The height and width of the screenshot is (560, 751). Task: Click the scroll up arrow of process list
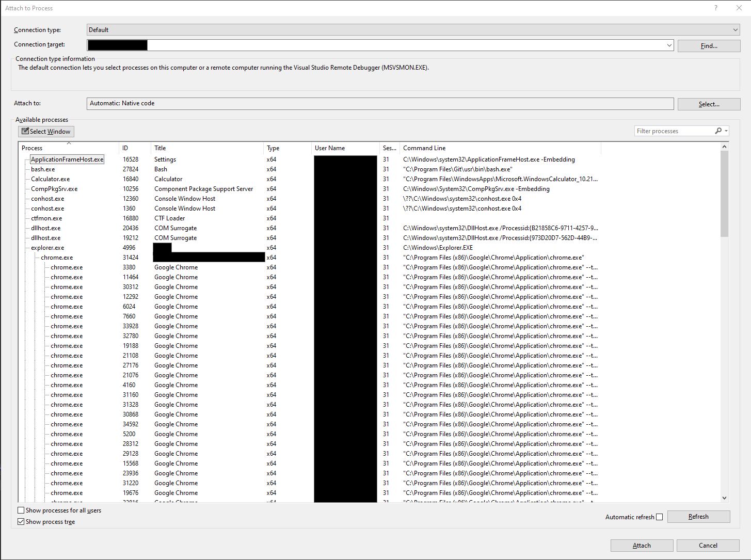tap(724, 147)
